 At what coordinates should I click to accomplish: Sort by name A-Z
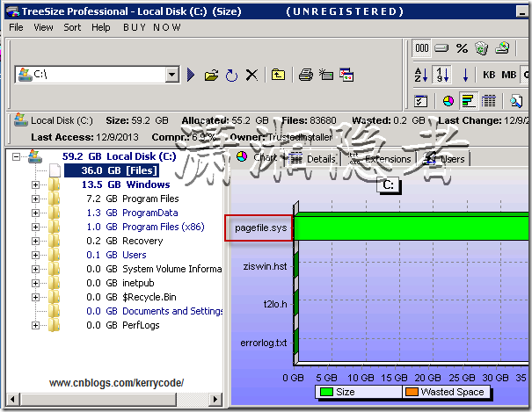point(421,75)
